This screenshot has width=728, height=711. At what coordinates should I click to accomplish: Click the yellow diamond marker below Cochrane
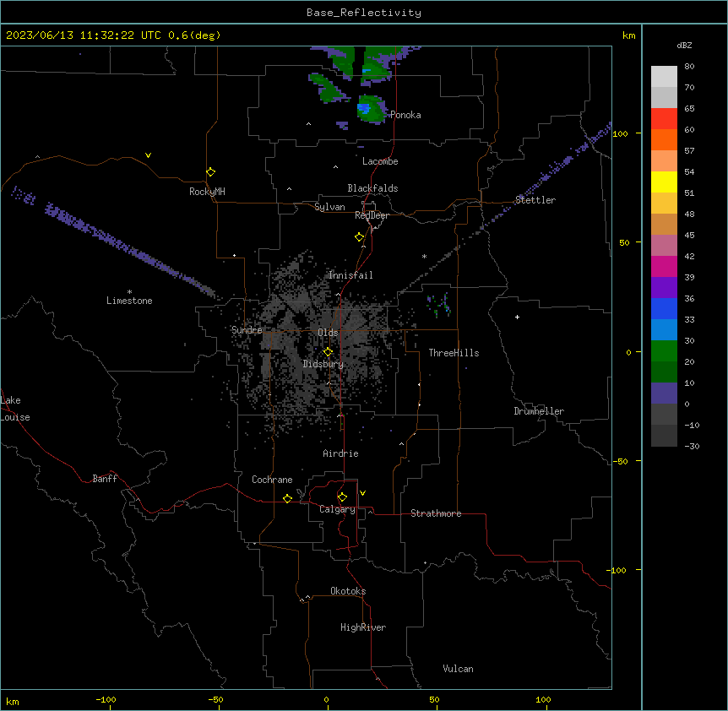coord(287,498)
